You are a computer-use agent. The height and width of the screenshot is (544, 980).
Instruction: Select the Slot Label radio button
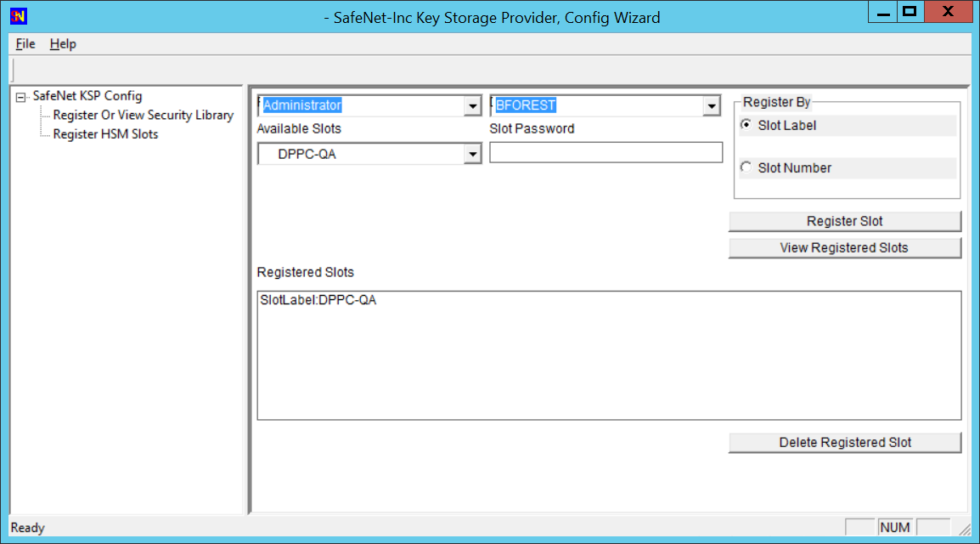pos(746,125)
